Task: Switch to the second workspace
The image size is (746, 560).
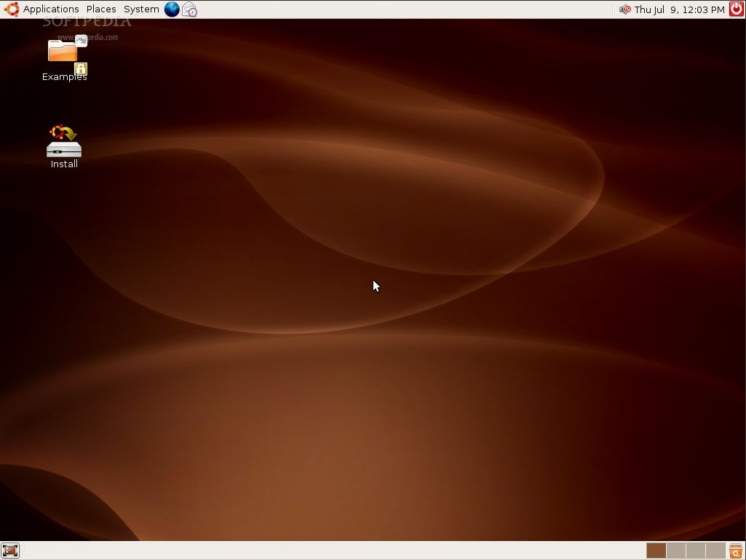Action: pos(676,551)
